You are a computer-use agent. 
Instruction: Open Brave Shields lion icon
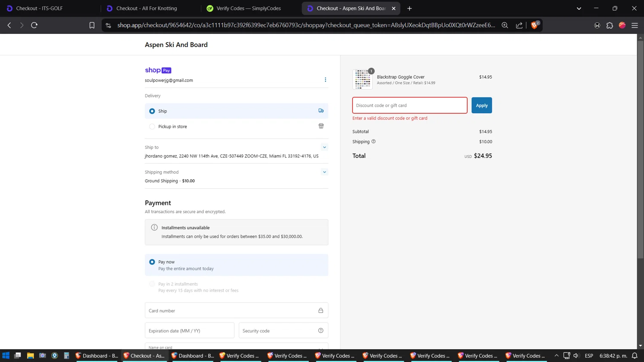535,25
